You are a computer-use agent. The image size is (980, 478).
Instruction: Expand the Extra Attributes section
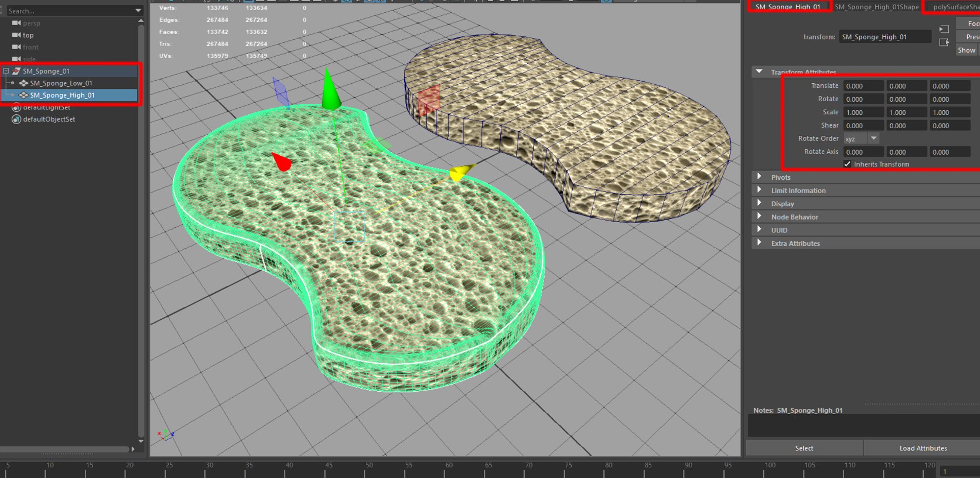(x=759, y=243)
